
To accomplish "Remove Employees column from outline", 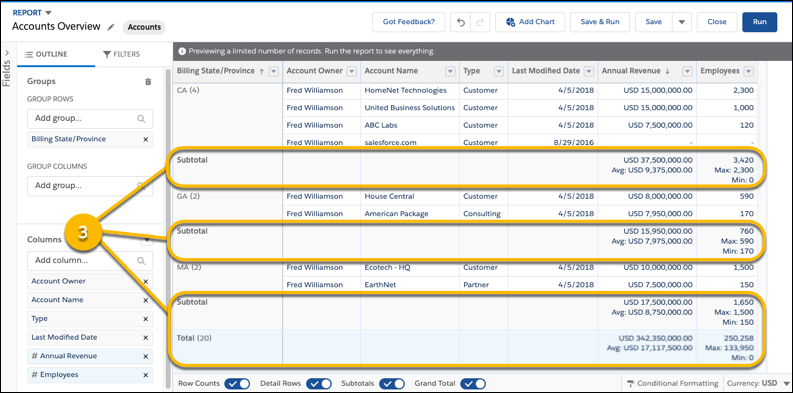I will 146,375.
